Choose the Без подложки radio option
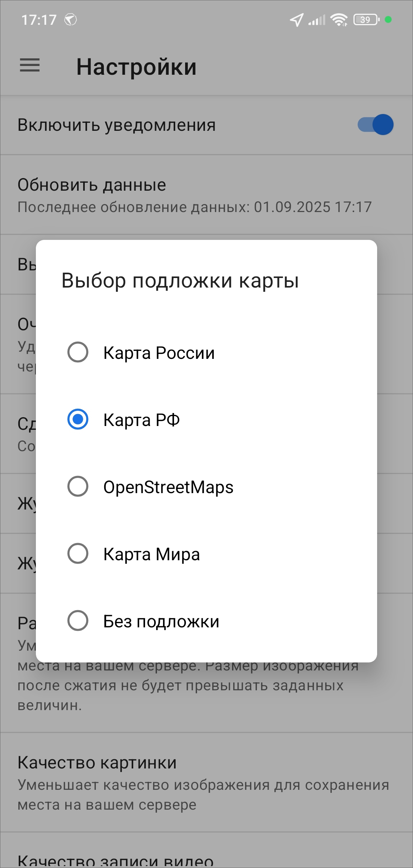The height and width of the screenshot is (868, 413). click(78, 620)
